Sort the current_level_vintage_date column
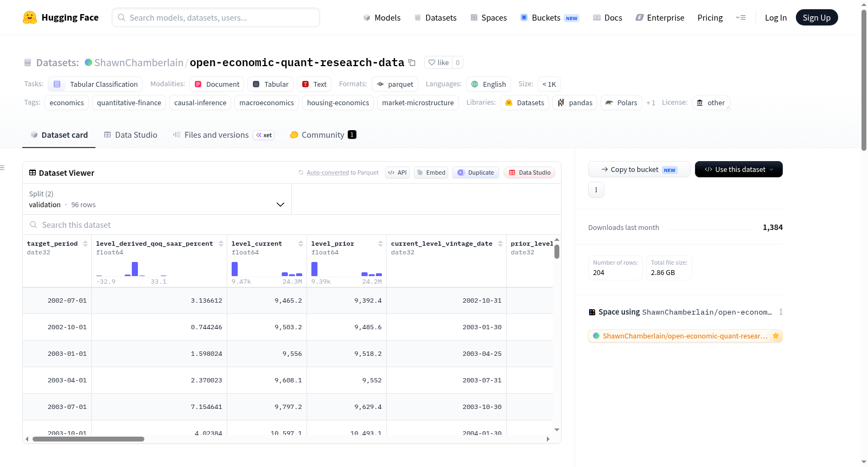868x467 pixels. [500, 244]
